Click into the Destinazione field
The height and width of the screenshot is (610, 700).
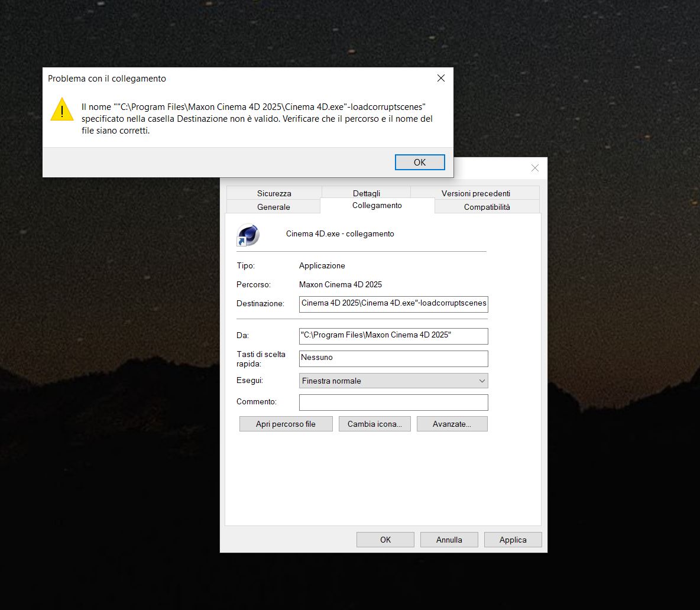pyautogui.click(x=393, y=304)
